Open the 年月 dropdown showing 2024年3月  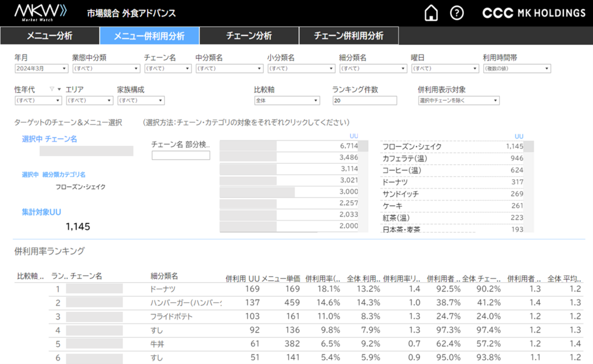coord(40,69)
